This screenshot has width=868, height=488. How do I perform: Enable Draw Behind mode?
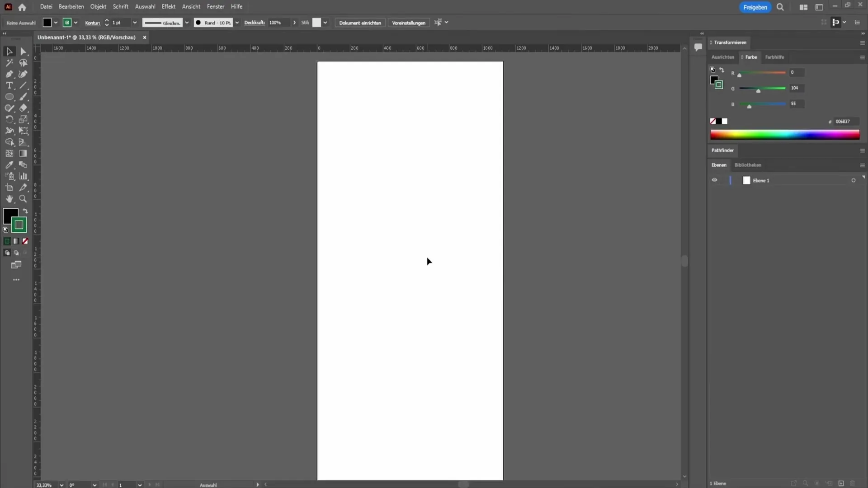[16, 253]
